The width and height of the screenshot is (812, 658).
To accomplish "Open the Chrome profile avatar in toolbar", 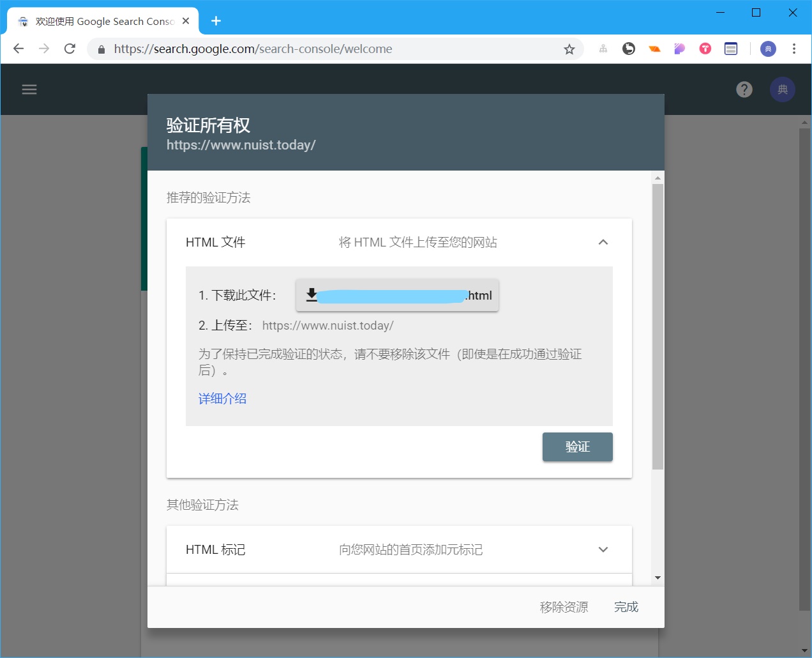I will click(x=768, y=49).
